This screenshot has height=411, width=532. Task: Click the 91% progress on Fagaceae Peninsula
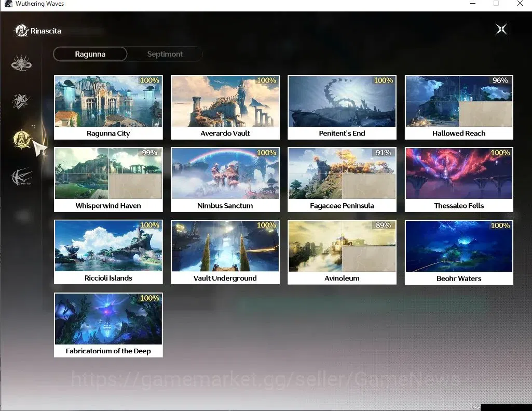coord(384,153)
